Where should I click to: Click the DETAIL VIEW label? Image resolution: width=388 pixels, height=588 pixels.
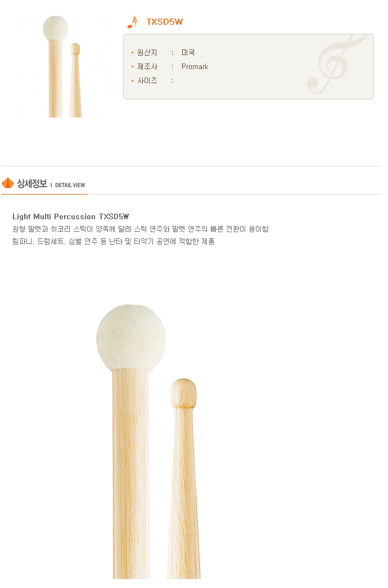(70, 186)
